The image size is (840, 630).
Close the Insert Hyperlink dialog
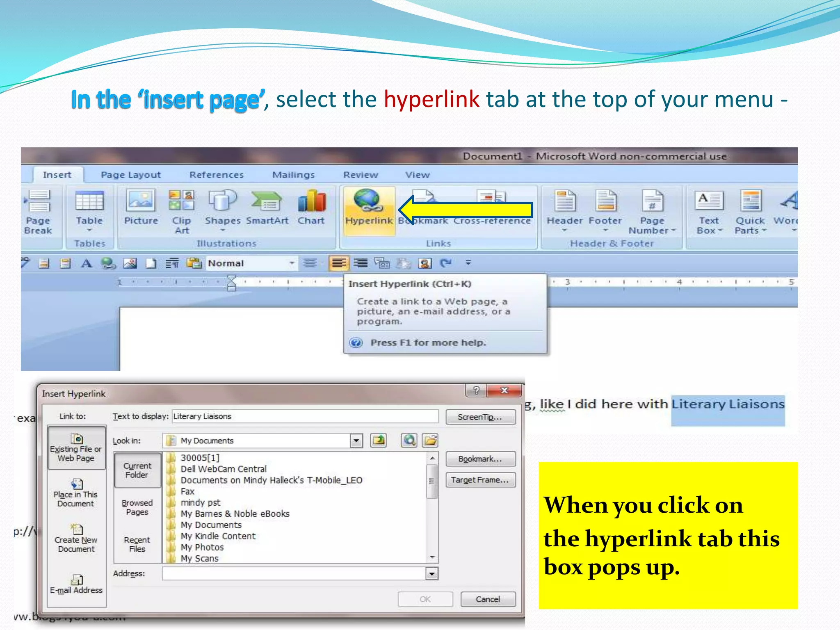[x=504, y=390]
